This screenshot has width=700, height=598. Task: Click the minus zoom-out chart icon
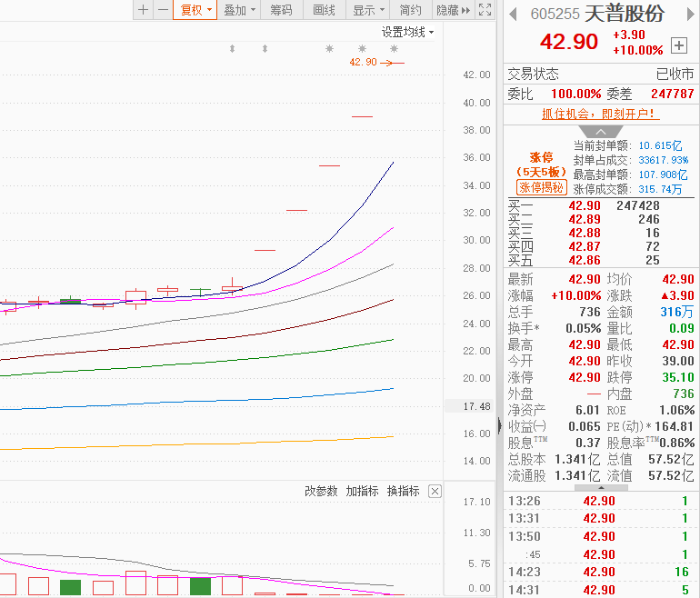click(163, 10)
